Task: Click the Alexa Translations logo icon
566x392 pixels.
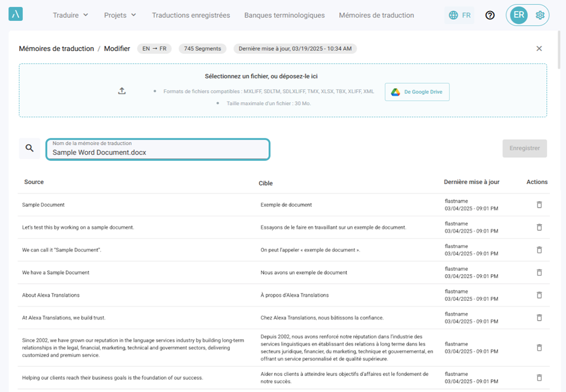Action: (x=16, y=14)
